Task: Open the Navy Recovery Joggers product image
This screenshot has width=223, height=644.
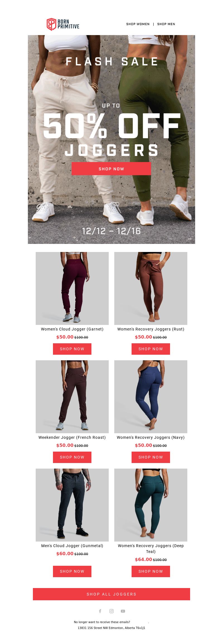Action: [x=151, y=397]
